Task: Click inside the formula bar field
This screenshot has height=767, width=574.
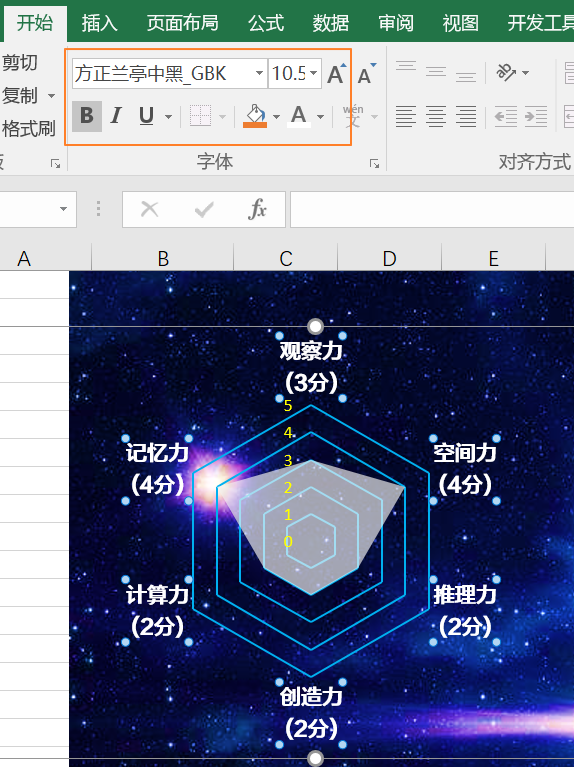Action: pos(432,209)
